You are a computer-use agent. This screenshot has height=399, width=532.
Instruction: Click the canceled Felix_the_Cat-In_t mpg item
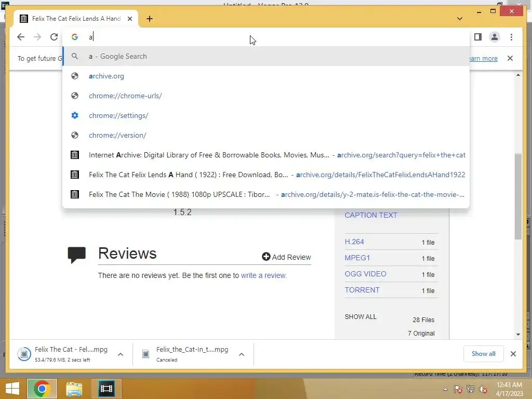click(x=192, y=354)
